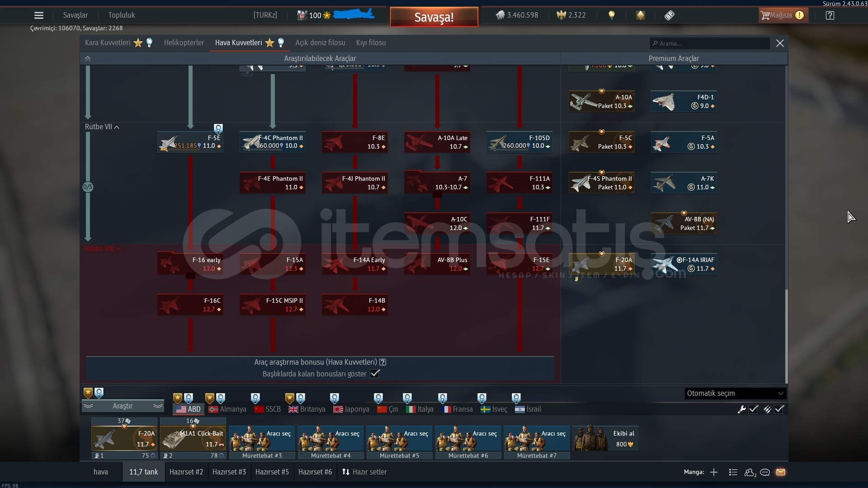This screenshot has width=868, height=488.
Task: Select the premium F4D-1 card
Action: coord(684,101)
